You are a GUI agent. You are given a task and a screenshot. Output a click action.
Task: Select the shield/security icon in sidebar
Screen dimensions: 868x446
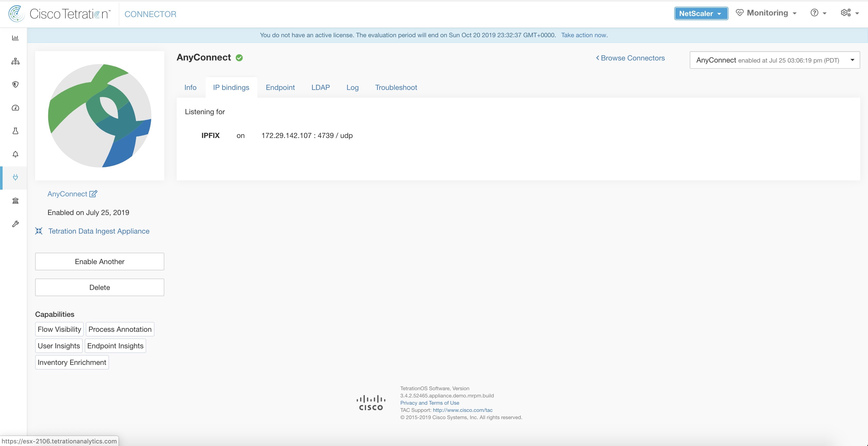pos(15,84)
